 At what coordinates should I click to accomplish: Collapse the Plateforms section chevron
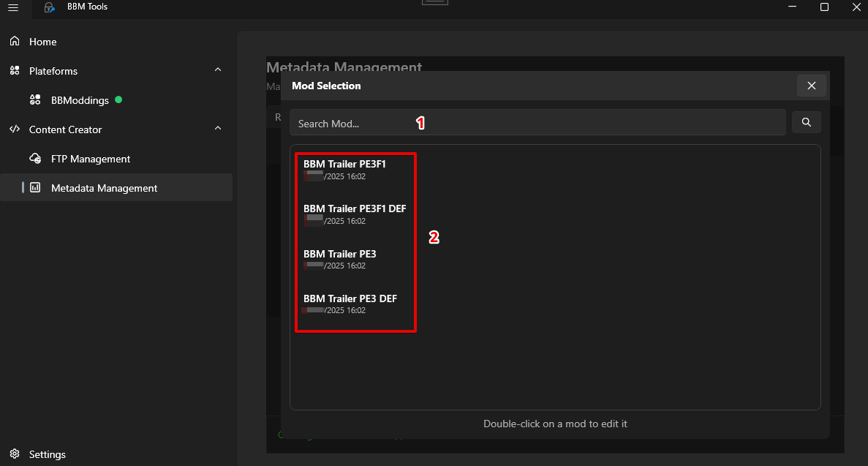tap(218, 70)
